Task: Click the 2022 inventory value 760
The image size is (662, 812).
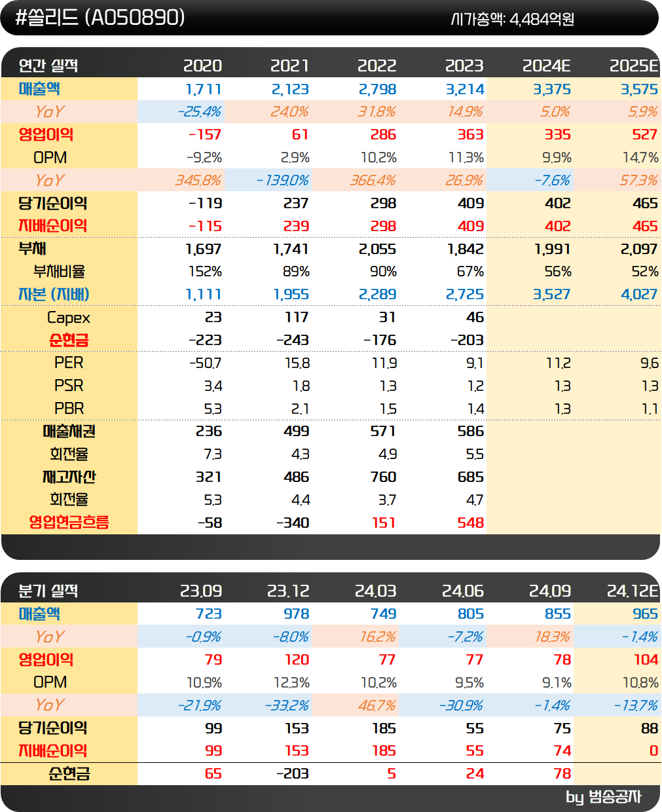Action: (x=383, y=477)
